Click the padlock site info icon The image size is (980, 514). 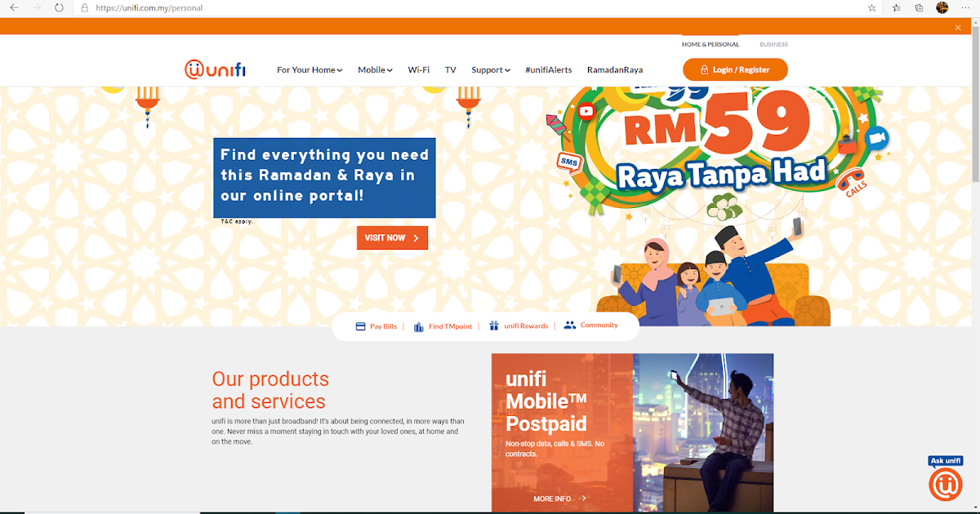click(85, 7)
